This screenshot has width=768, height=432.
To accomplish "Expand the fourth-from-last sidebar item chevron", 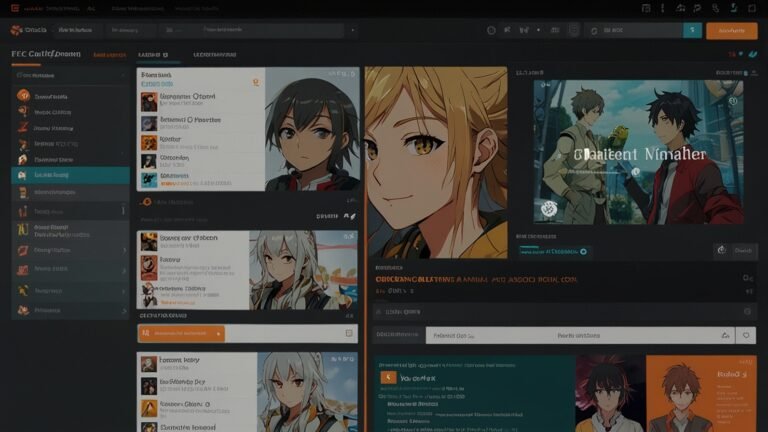I will pos(124,250).
